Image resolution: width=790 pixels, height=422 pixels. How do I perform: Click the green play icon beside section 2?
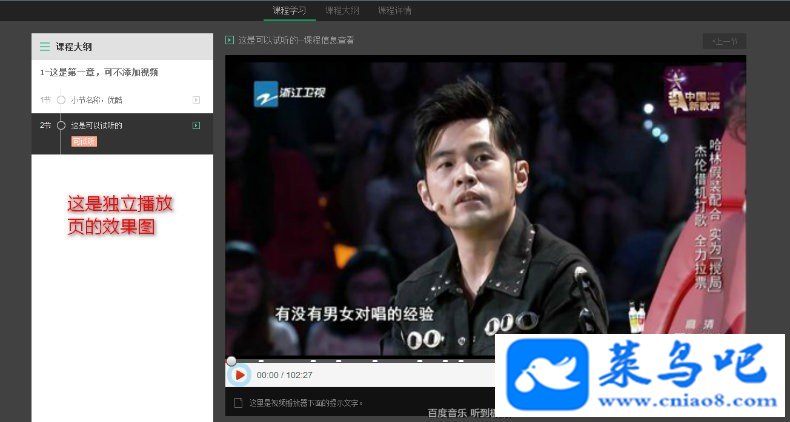tap(196, 125)
